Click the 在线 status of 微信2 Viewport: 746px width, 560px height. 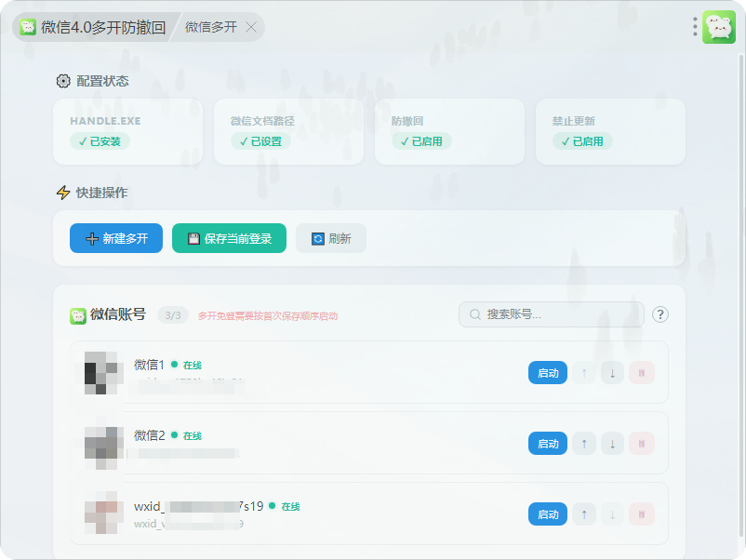click(x=193, y=435)
